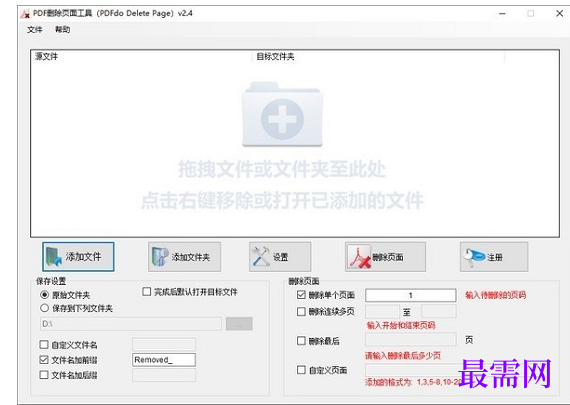Image resolution: width=570 pixels, height=405 pixels.
Task: Click the Removed_ prefix text field
Action: 164,360
